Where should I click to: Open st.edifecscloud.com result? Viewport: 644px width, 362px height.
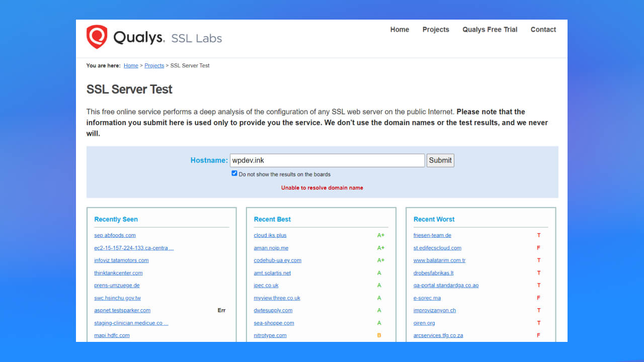coord(437,248)
